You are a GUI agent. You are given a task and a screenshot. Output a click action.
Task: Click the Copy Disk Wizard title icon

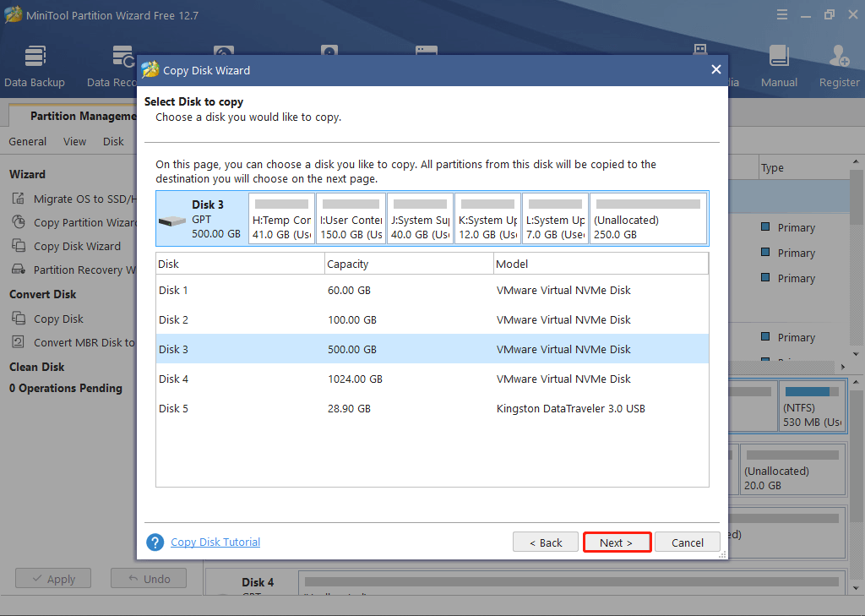150,70
